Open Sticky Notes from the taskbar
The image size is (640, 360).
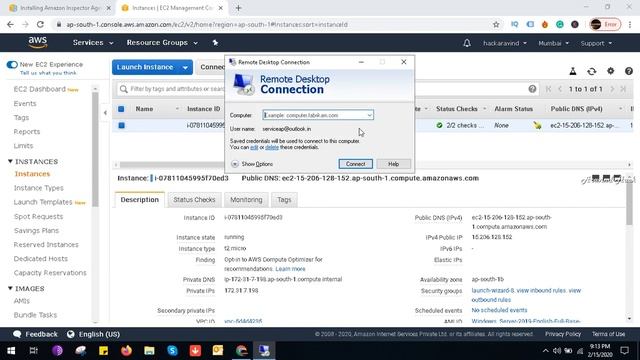pyautogui.click(x=103, y=351)
